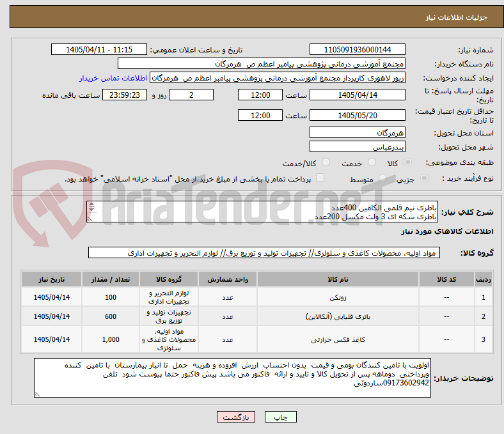
Task: Click the لوازم التحریر و تجهیزات اداری group cell
Action: coord(169,297)
